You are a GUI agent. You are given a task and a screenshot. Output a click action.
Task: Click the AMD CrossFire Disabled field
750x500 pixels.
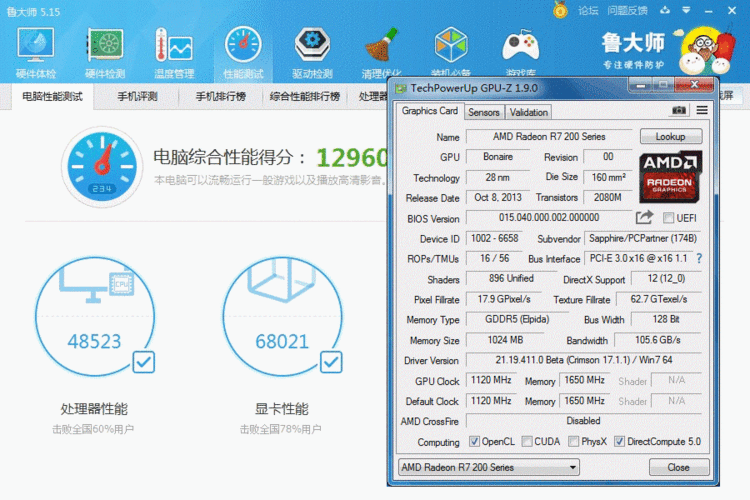tap(584, 421)
